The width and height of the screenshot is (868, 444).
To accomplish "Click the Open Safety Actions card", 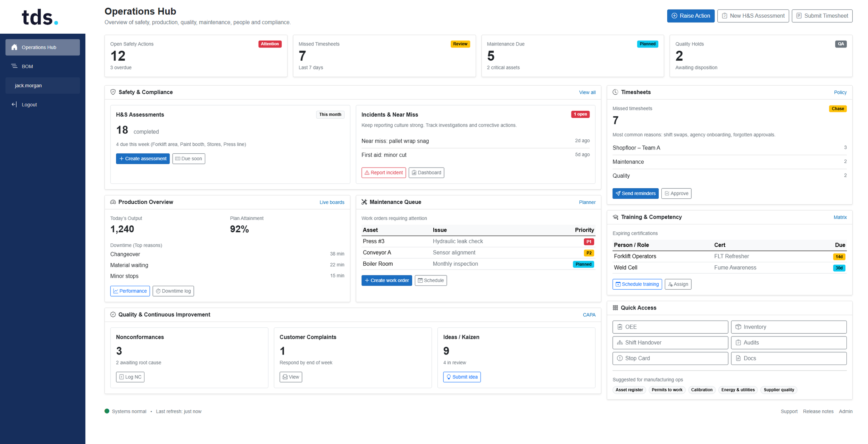I will tap(196, 55).
